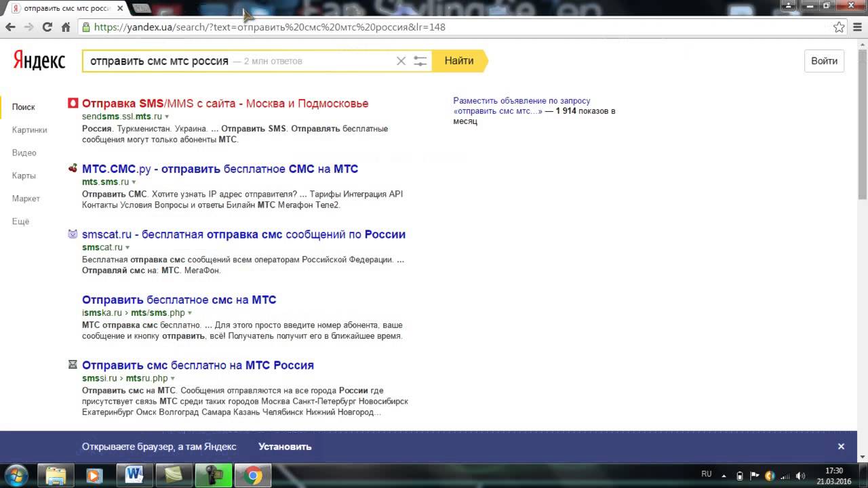This screenshot has height=488, width=868.
Task: Click the Action Center flag tray icon
Action: pos(755,476)
